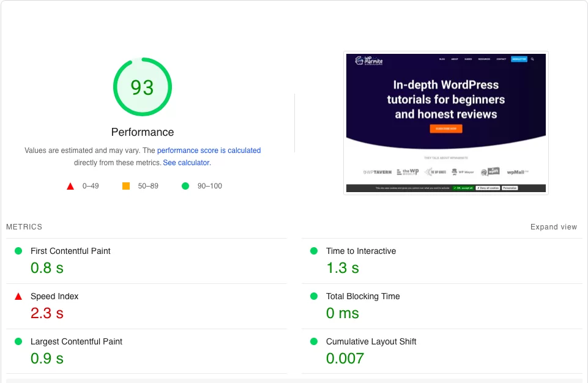Click the 0.9 s Largest Contentful Paint value

[x=47, y=359]
